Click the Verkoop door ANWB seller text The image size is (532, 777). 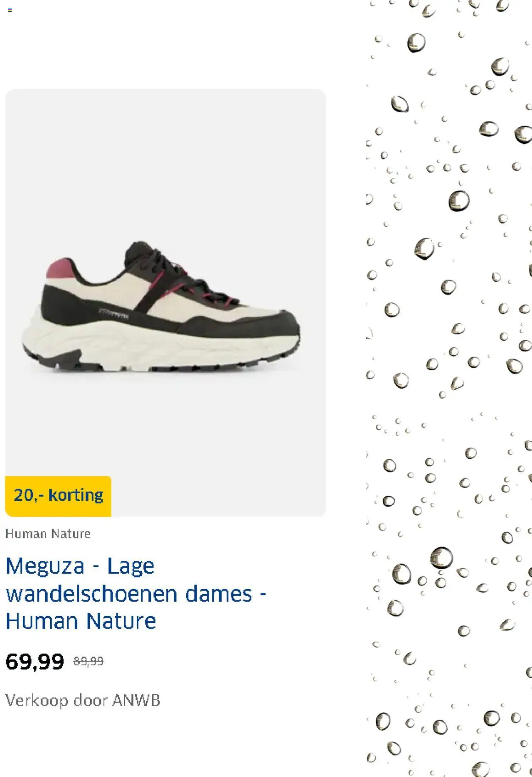(83, 701)
